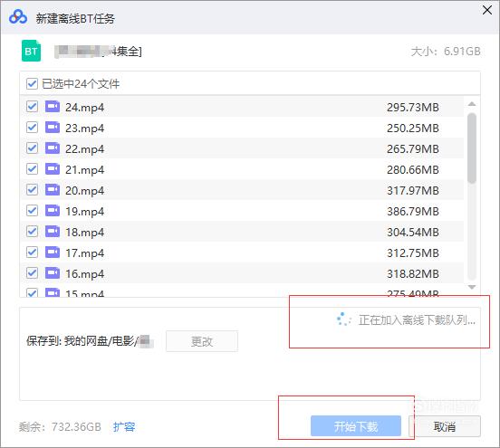
Task: Click the torrent name ending in 集全]
Action: point(98,52)
